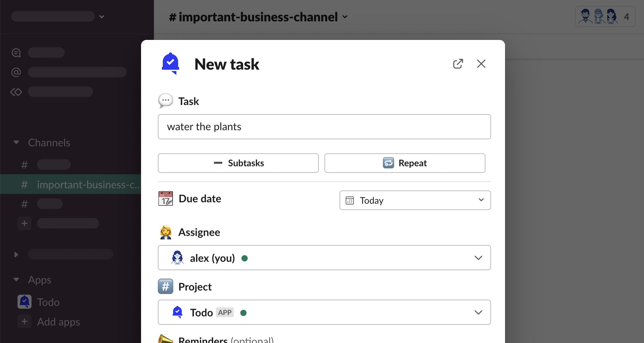The image size is (644, 343).
Task: Click the Todo app icon in sidebar
Action: pyautogui.click(x=24, y=302)
